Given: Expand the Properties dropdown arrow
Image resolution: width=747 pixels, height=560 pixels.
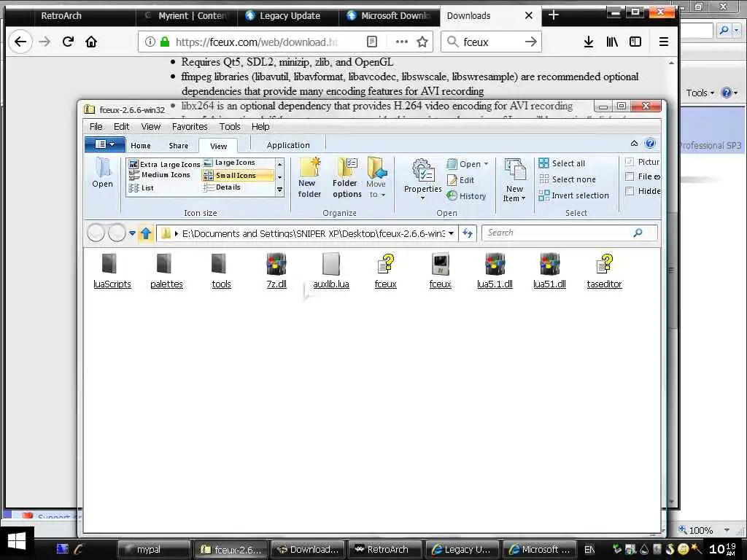Looking at the screenshot, I should pos(422,198).
